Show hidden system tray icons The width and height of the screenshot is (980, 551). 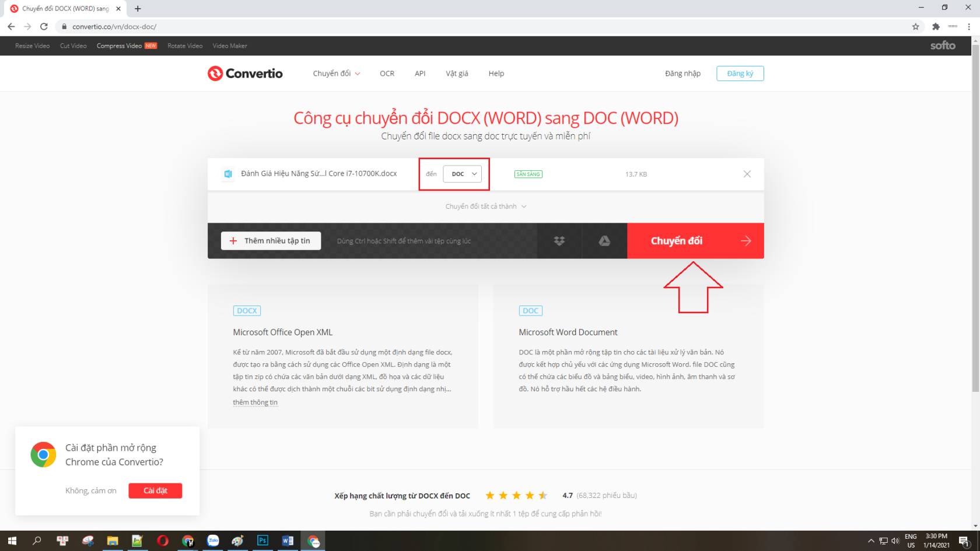coord(871,541)
